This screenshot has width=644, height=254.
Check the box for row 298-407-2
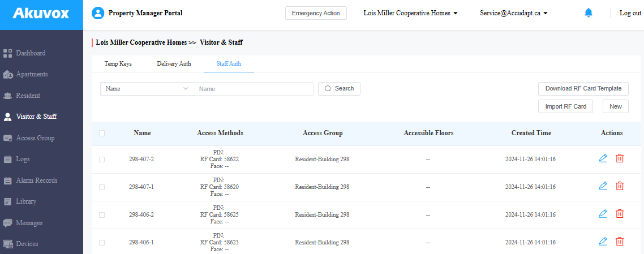click(x=102, y=160)
